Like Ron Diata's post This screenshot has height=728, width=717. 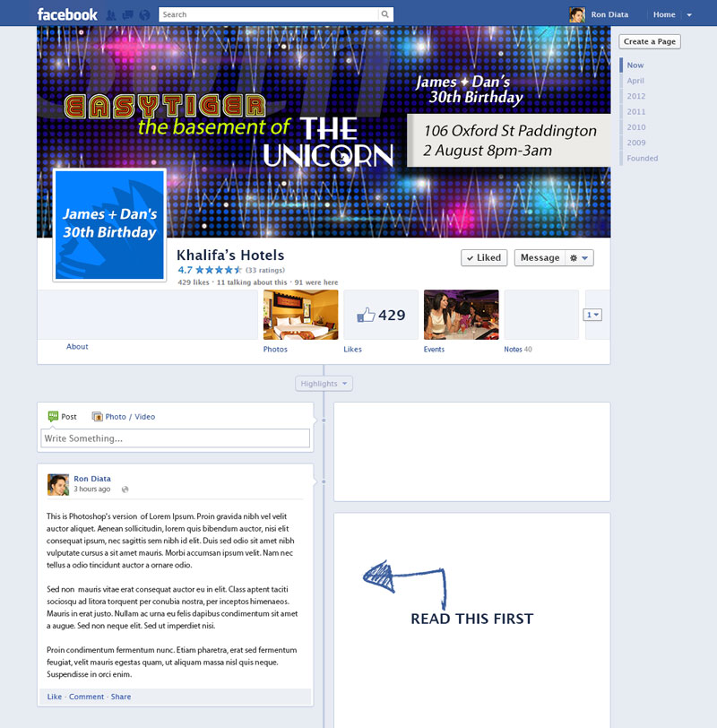click(55, 697)
